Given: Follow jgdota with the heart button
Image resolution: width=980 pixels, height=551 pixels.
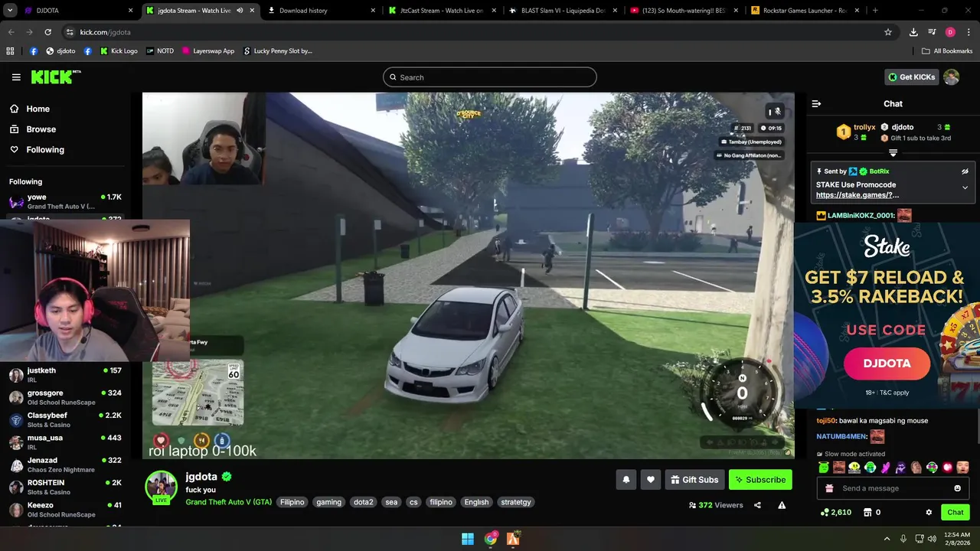Looking at the screenshot, I should pyautogui.click(x=650, y=480).
